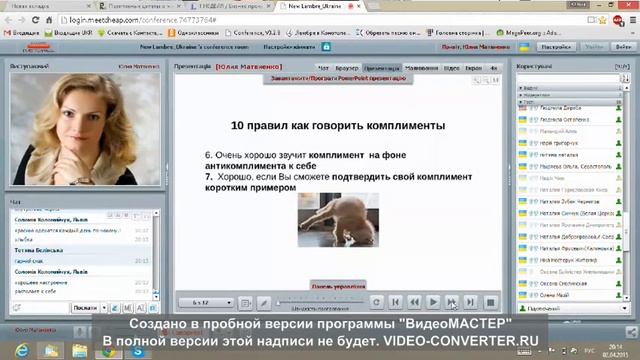Click the Настройки button in header
Image resolution: width=640 pixels, height=360 pixels.
click(556, 47)
